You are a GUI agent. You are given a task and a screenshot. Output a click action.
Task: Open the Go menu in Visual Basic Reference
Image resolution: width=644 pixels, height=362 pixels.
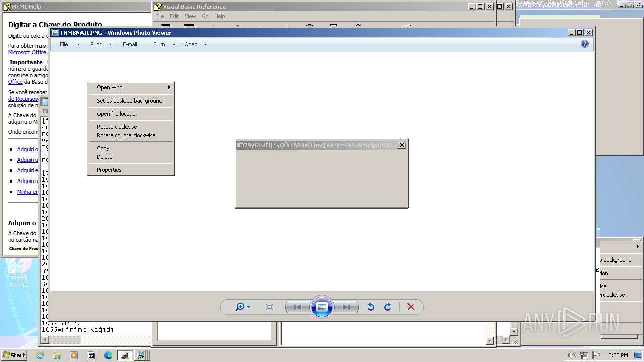[x=205, y=16]
